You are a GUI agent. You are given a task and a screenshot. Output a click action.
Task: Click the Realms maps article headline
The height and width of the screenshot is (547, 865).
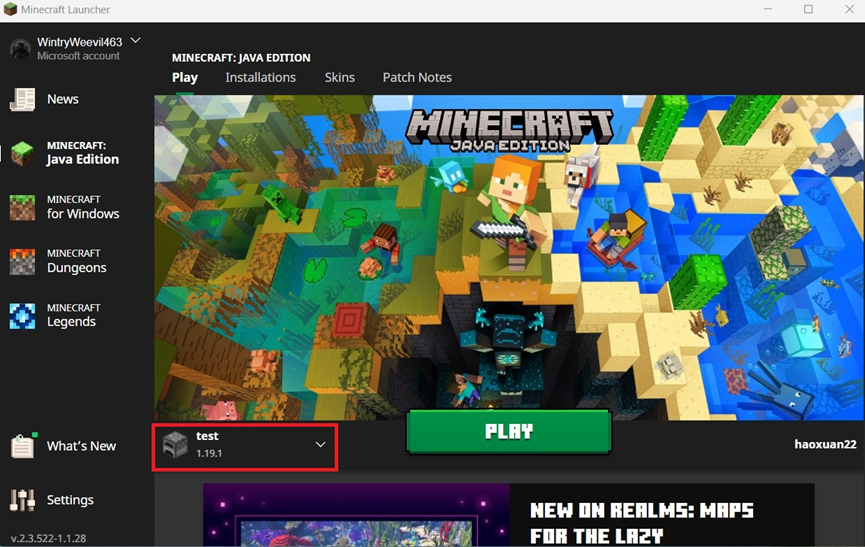(642, 523)
